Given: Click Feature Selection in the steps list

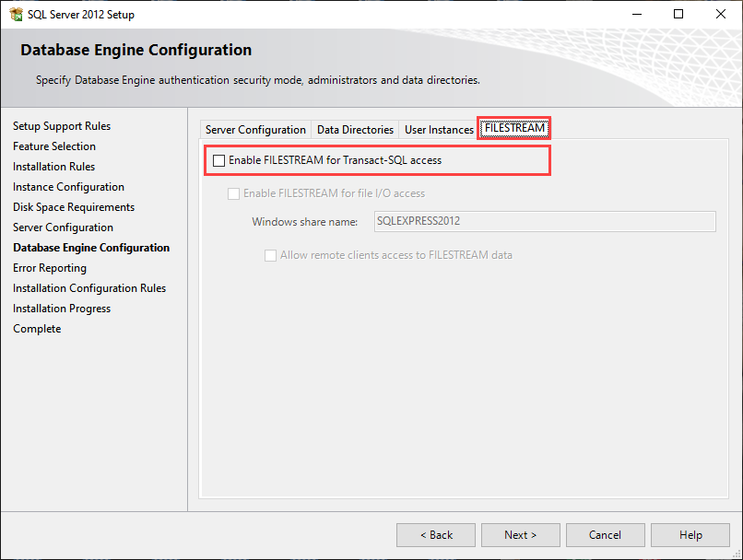Looking at the screenshot, I should [54, 146].
